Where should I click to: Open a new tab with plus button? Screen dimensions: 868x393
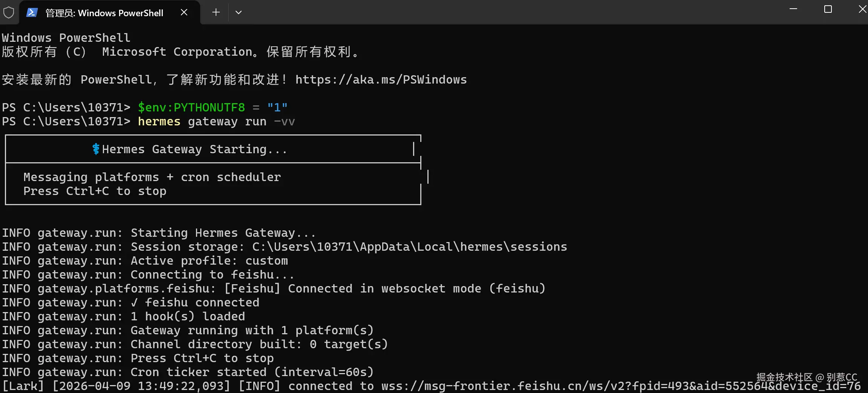point(216,12)
